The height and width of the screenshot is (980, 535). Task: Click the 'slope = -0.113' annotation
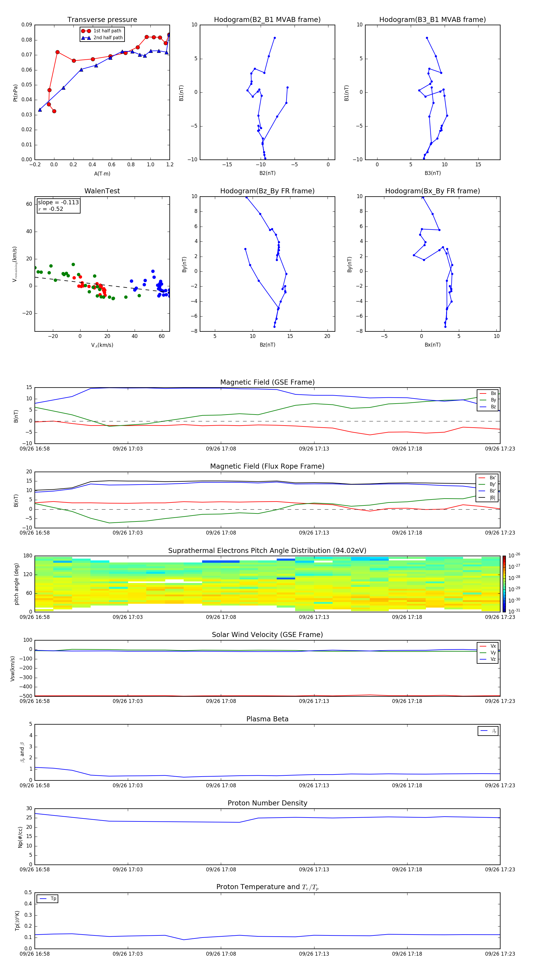(x=58, y=203)
